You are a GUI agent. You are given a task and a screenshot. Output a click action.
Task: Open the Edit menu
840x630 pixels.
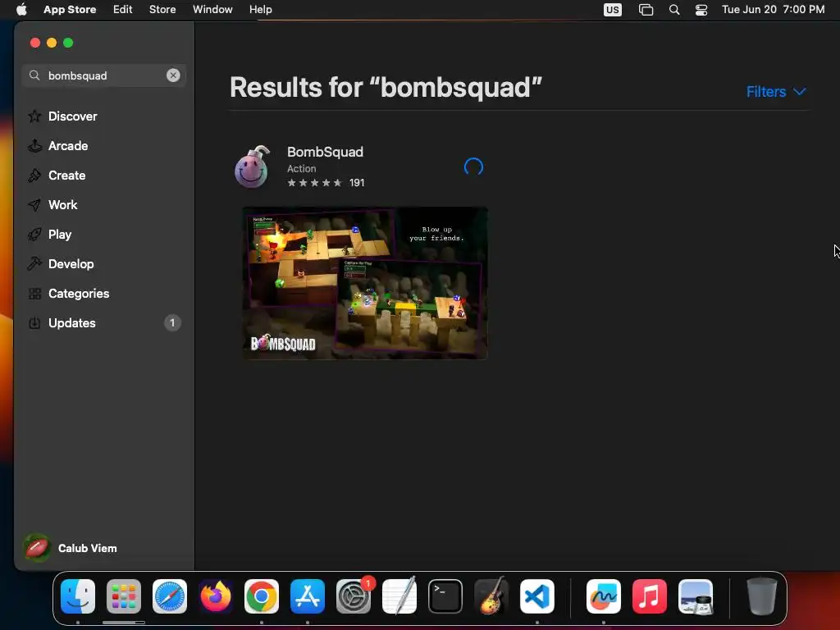pyautogui.click(x=123, y=9)
